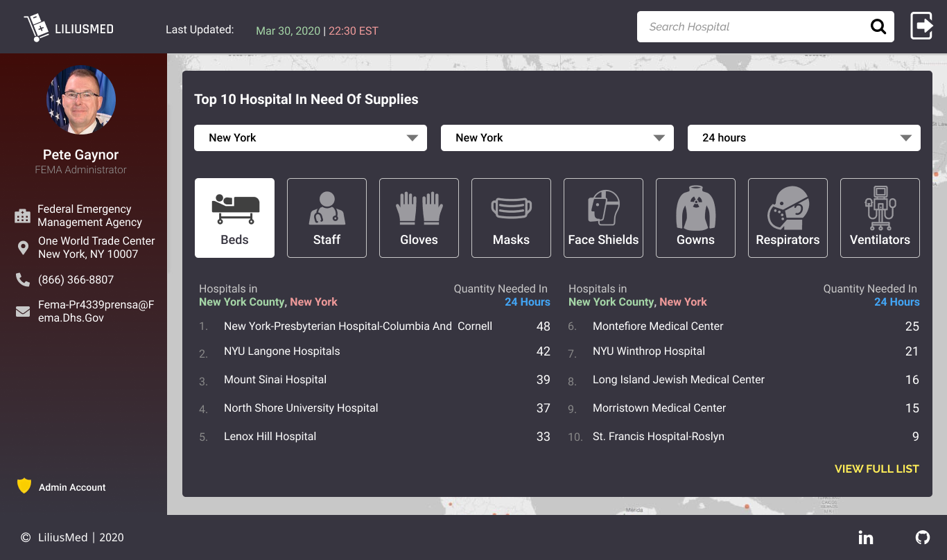This screenshot has width=947, height=560.
Task: Click the Admin Account shield icon
Action: pyautogui.click(x=24, y=486)
